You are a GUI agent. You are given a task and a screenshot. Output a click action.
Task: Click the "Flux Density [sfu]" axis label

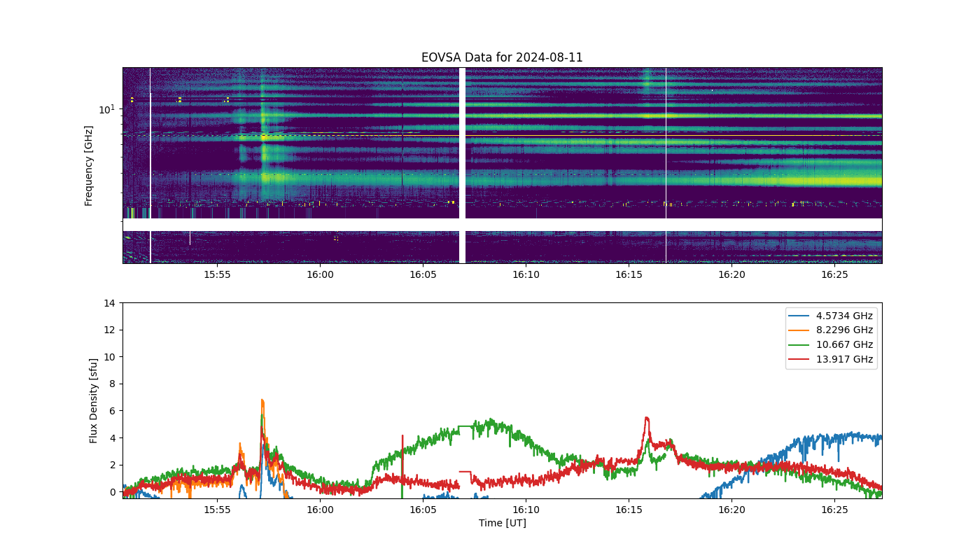94,400
